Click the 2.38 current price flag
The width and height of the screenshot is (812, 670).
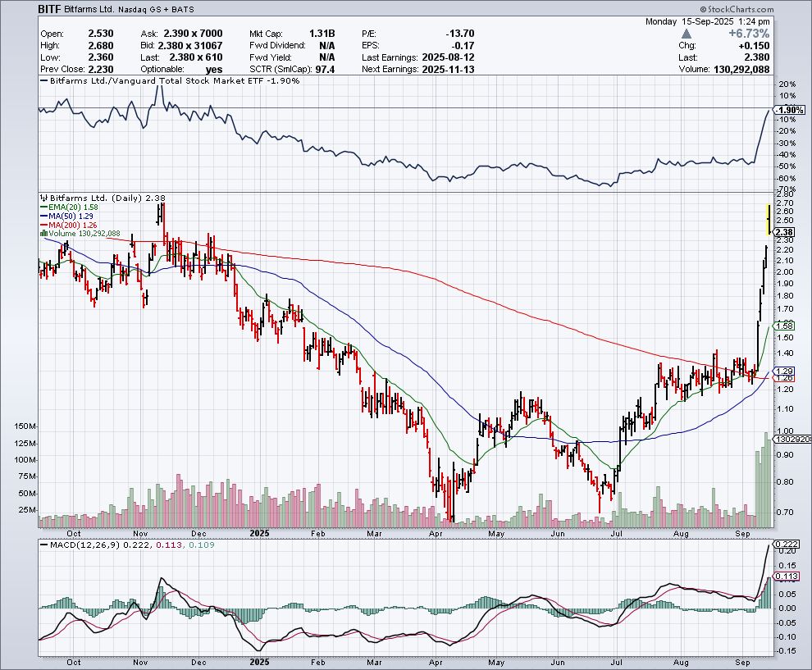785,232
